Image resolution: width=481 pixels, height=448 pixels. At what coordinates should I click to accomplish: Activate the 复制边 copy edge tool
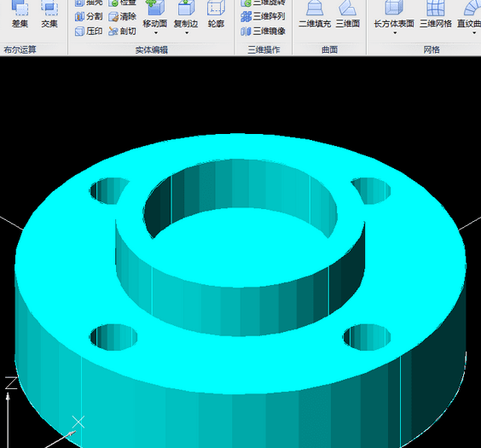pos(186,14)
